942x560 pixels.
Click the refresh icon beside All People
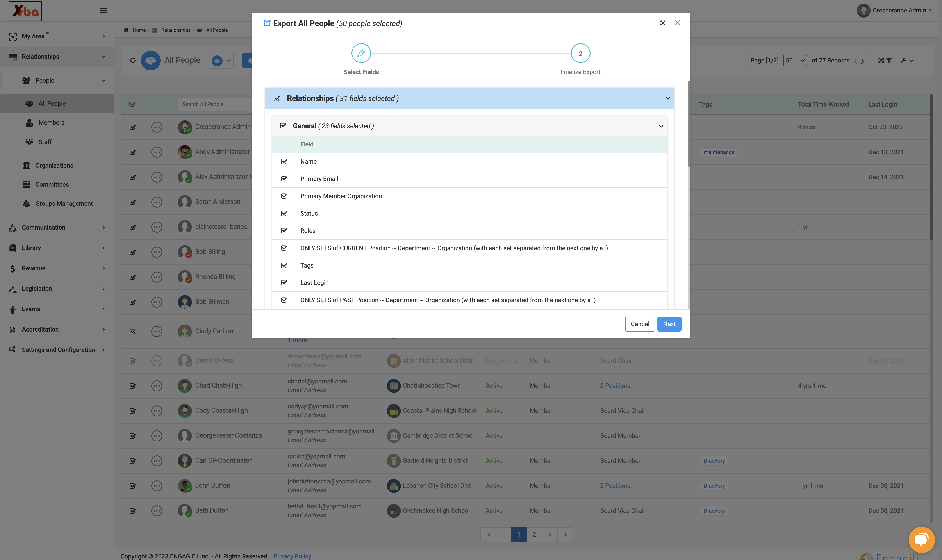133,60
